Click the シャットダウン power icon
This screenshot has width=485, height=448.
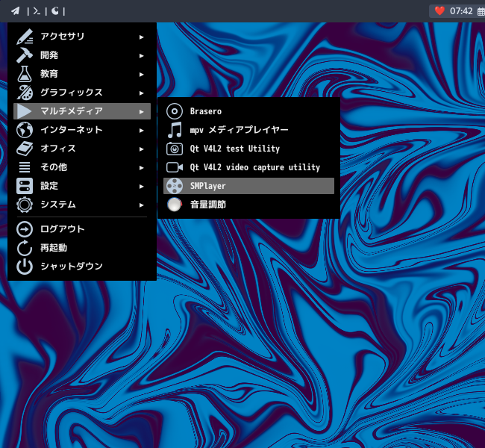(x=25, y=267)
